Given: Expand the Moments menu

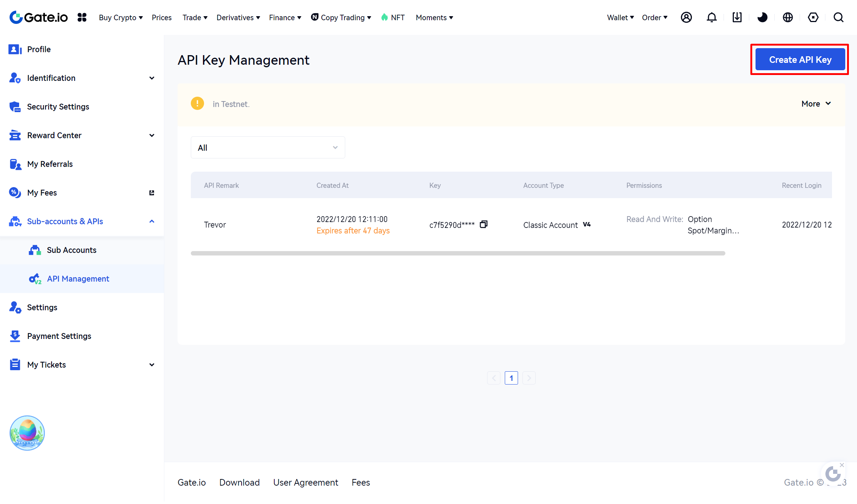Looking at the screenshot, I should point(434,18).
